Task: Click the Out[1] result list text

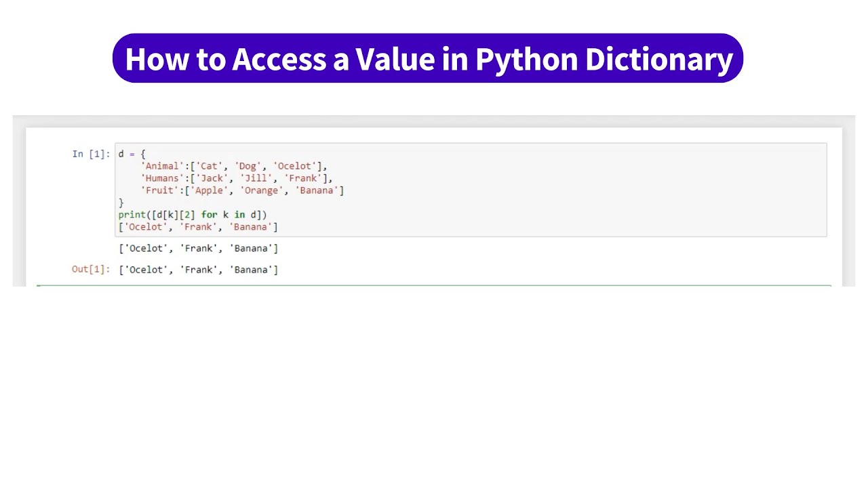Action: (198, 269)
